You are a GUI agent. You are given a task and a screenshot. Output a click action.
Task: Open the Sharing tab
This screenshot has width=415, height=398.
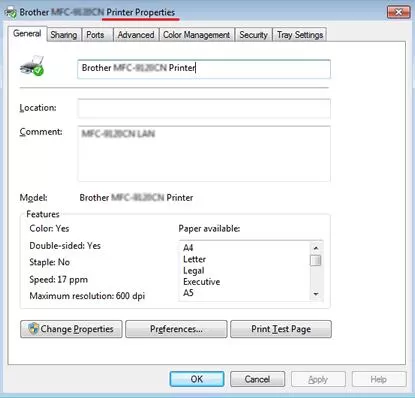[64, 35]
